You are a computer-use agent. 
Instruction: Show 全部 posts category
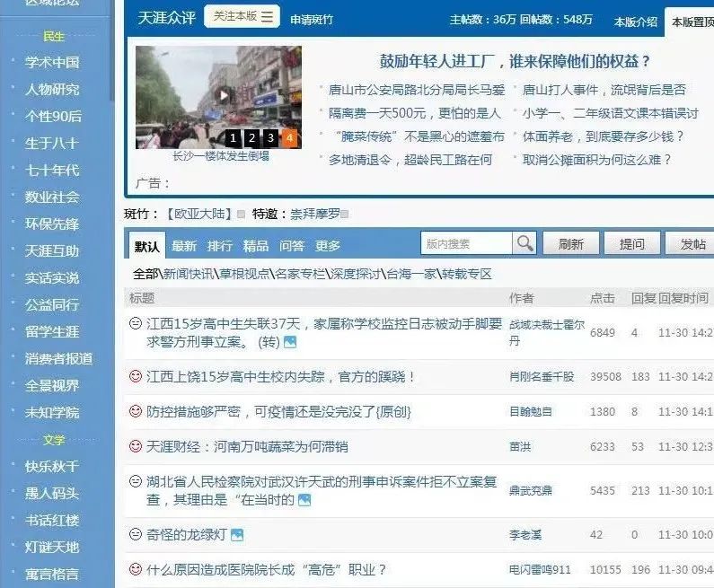point(145,274)
